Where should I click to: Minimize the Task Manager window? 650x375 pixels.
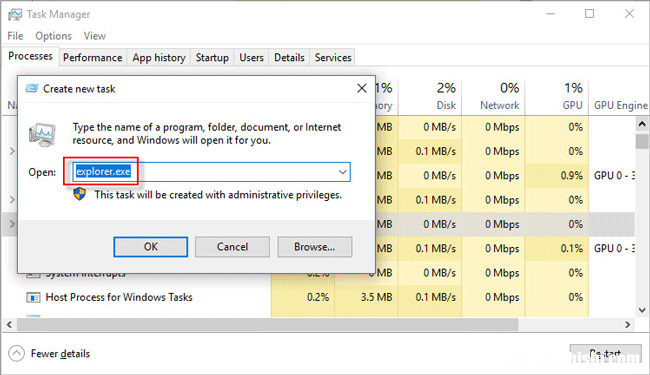550,14
